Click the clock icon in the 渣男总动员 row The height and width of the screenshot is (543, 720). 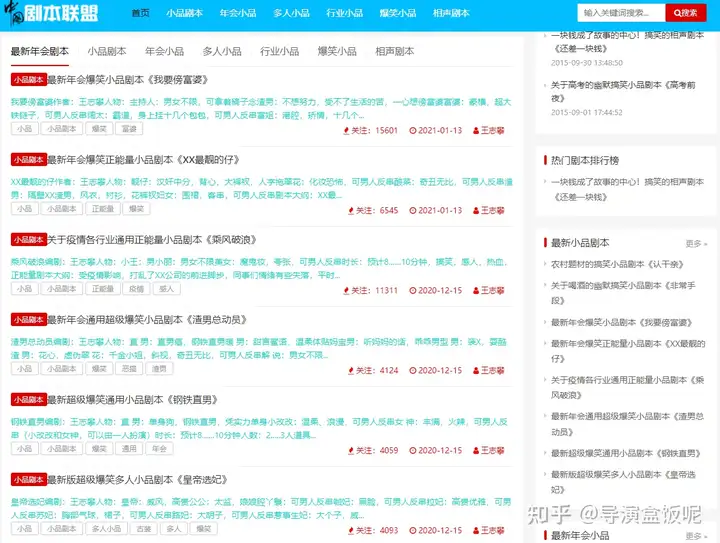coord(413,370)
